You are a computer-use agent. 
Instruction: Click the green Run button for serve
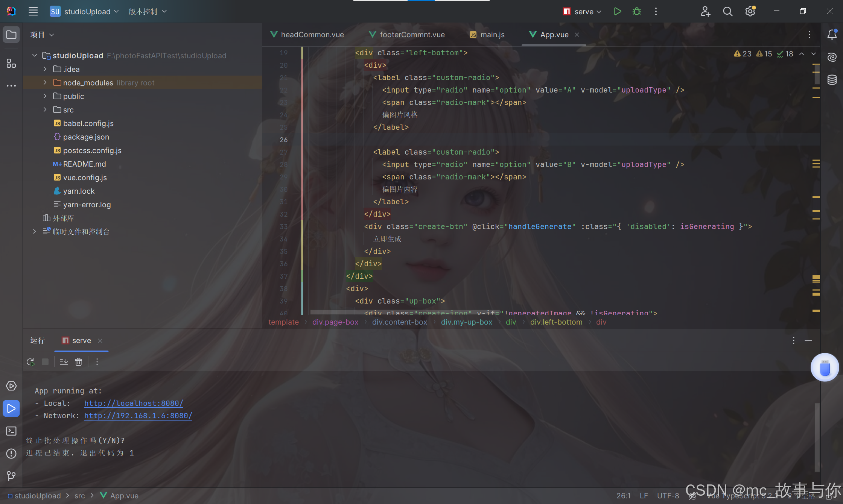[617, 11]
